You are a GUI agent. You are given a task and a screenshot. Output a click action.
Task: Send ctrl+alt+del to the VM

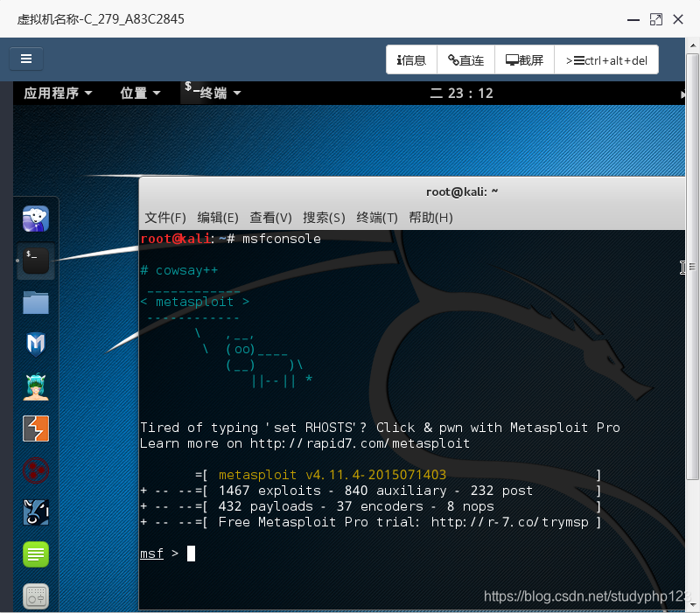606,59
